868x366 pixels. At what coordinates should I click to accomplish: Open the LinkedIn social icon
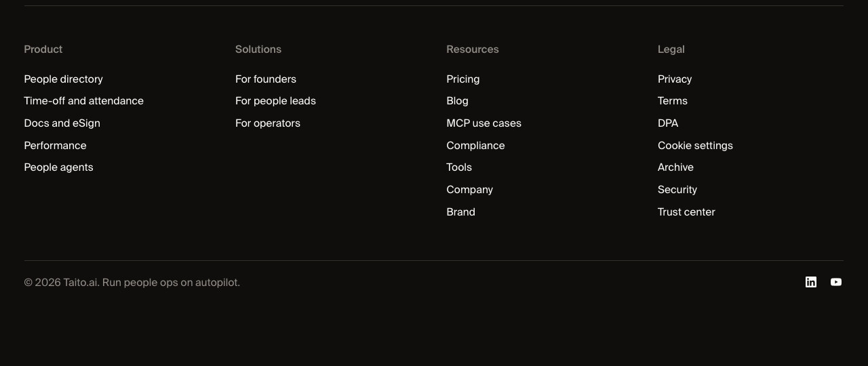click(811, 282)
